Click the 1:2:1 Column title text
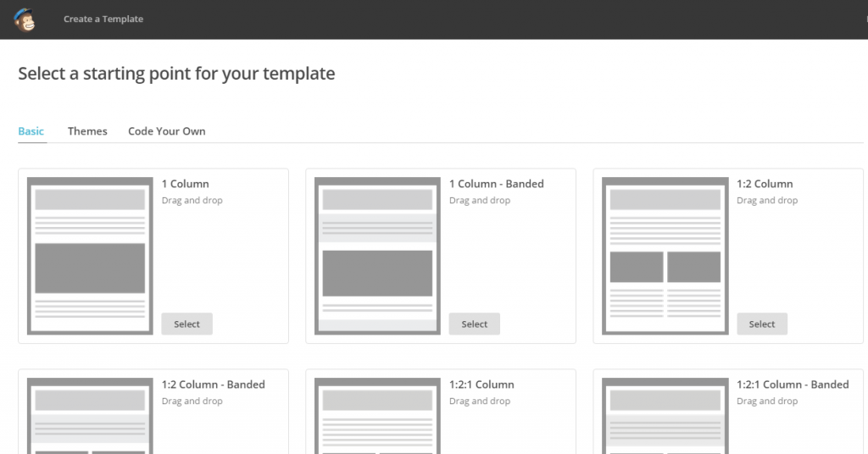 (x=481, y=385)
